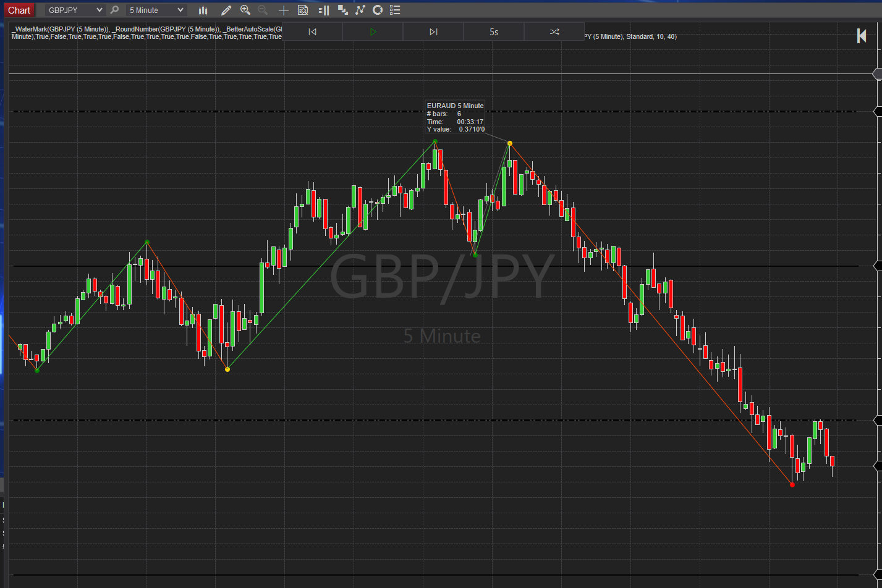Click the large skip-to-start icon at right
This screenshot has height=588, width=882.
pos(862,36)
